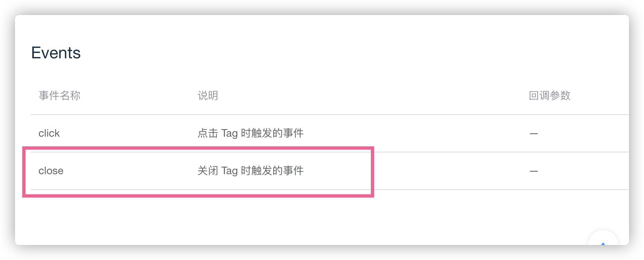This screenshot has height=260, width=644.
Task: Select the Events section heading
Action: [56, 53]
